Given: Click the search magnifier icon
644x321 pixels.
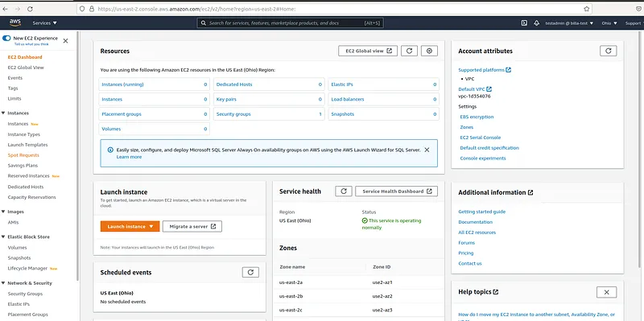Looking at the screenshot, I should pos(203,23).
